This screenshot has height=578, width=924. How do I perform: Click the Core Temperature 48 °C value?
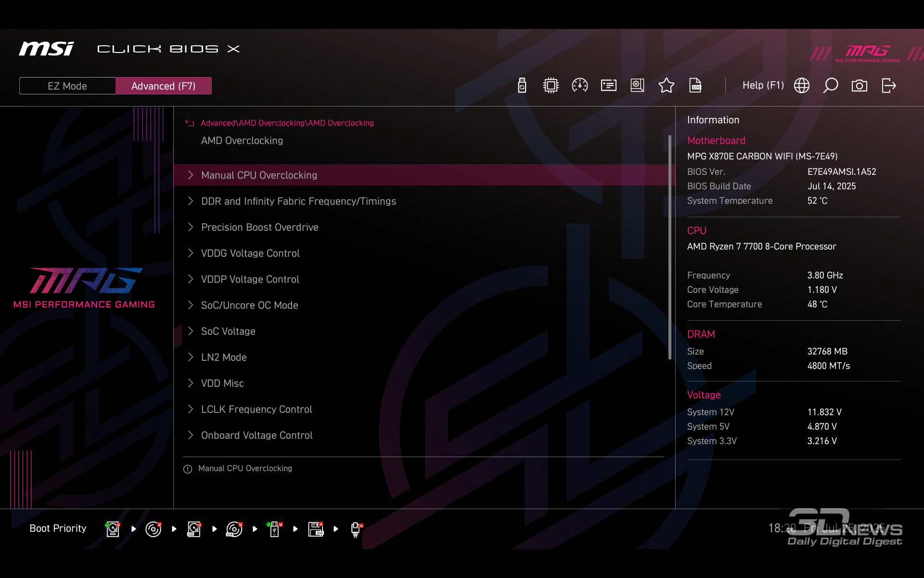(x=817, y=304)
